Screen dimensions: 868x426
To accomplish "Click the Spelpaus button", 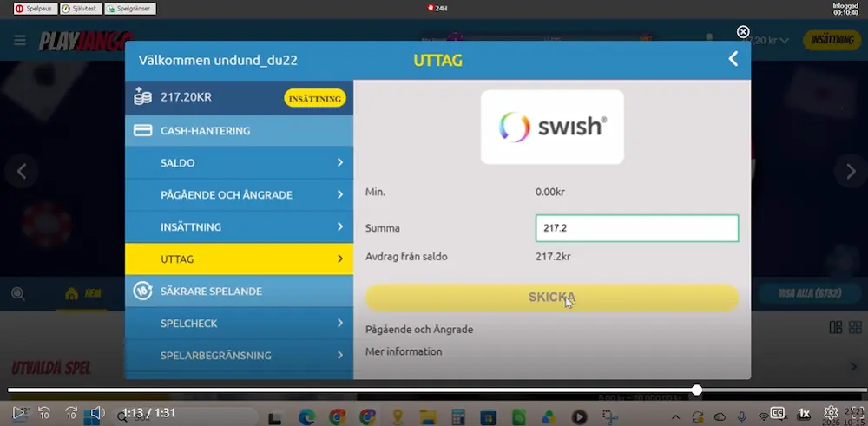I will pos(36,9).
